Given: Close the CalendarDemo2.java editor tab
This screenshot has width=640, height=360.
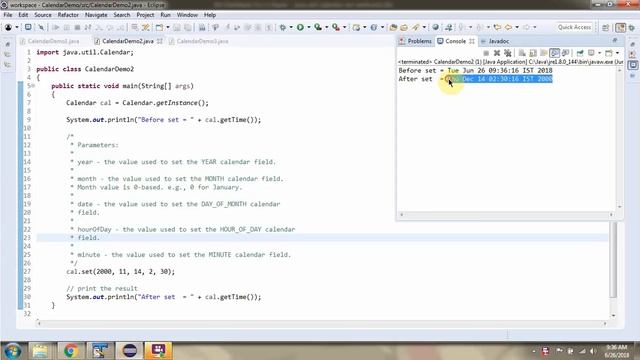Looking at the screenshot, I should (160, 41).
